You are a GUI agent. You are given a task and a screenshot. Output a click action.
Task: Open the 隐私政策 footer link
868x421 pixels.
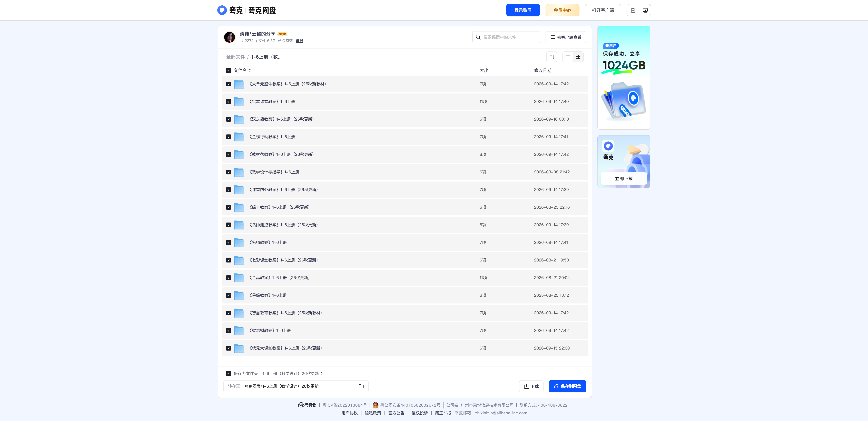click(x=373, y=413)
